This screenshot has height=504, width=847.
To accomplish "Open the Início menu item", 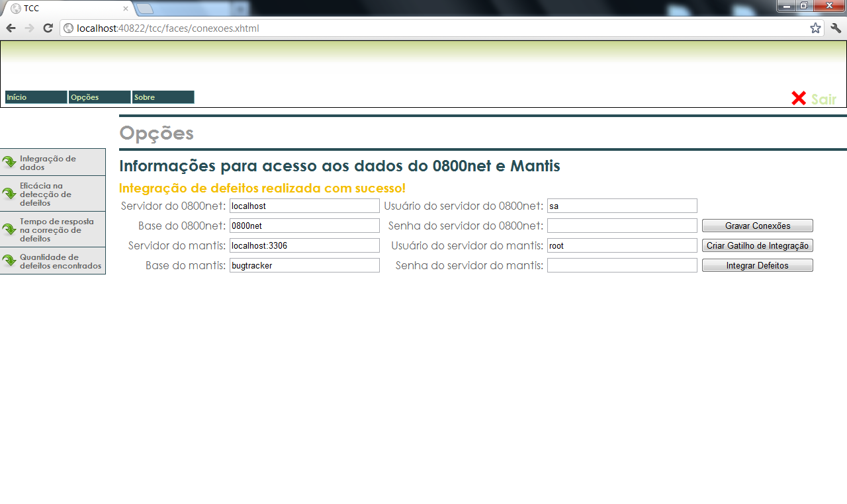I will pyautogui.click(x=36, y=97).
